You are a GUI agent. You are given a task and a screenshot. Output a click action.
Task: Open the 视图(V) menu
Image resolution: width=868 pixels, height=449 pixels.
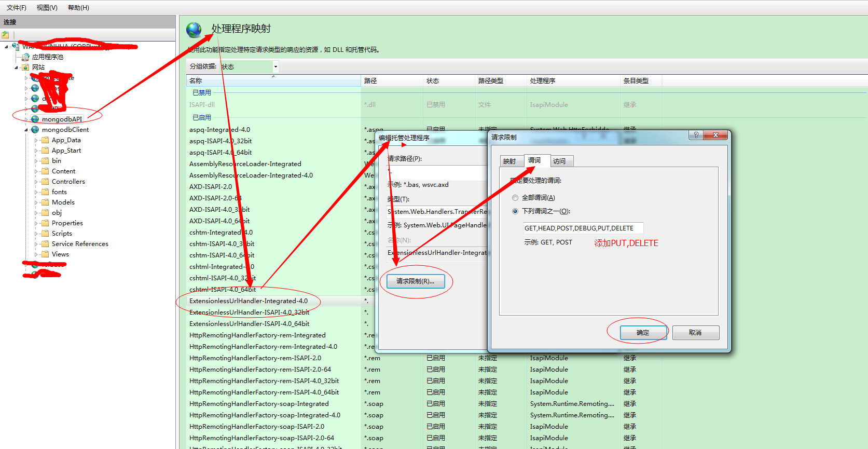tap(47, 8)
